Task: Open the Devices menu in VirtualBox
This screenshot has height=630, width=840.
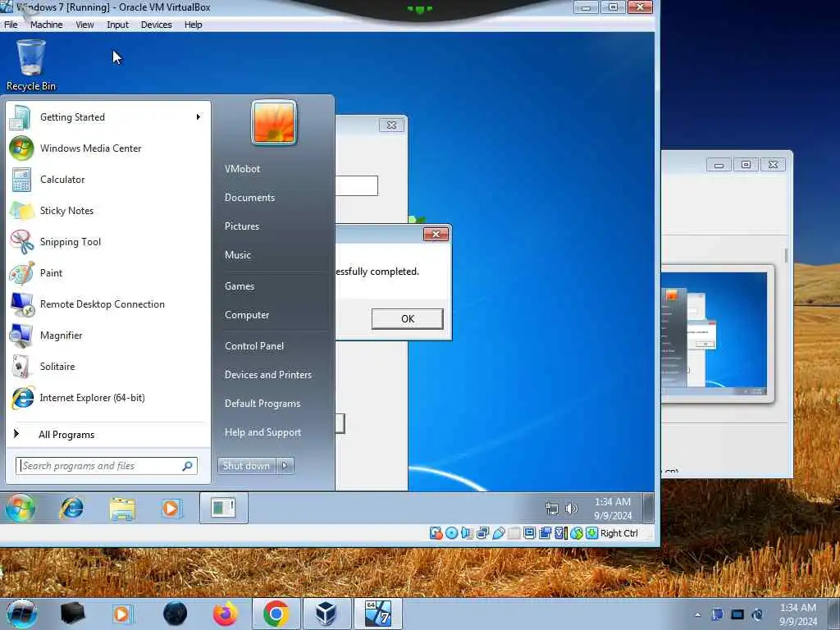Action: tap(157, 25)
